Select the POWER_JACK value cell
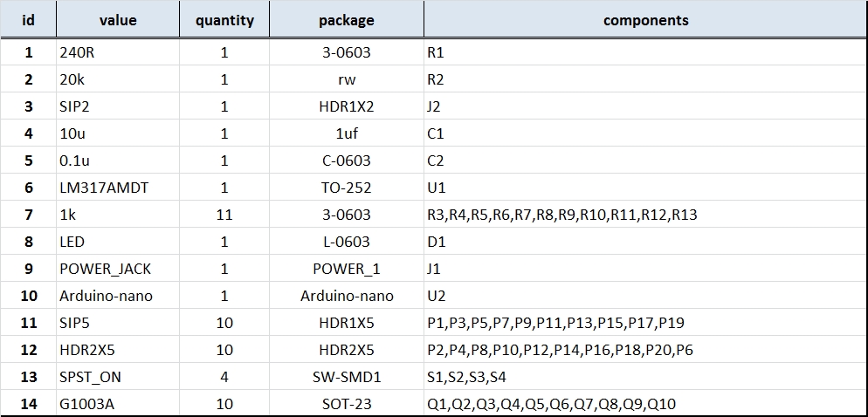Screen dimensions: 868x417 [x=118, y=269]
